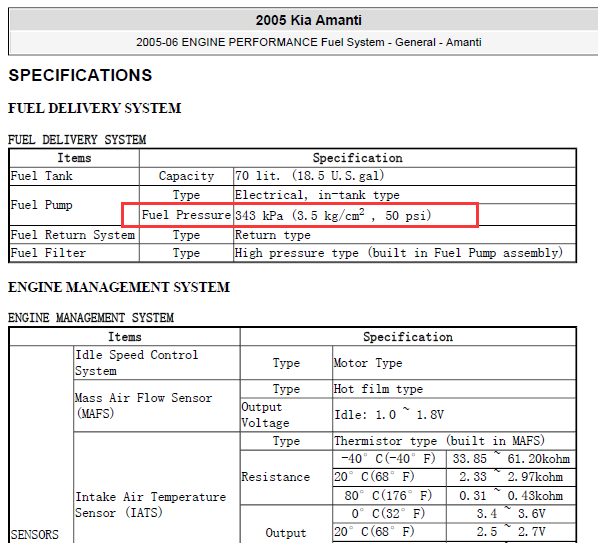
Task: Click 'Thermistor type (built in MAFS)' value
Action: (x=439, y=441)
